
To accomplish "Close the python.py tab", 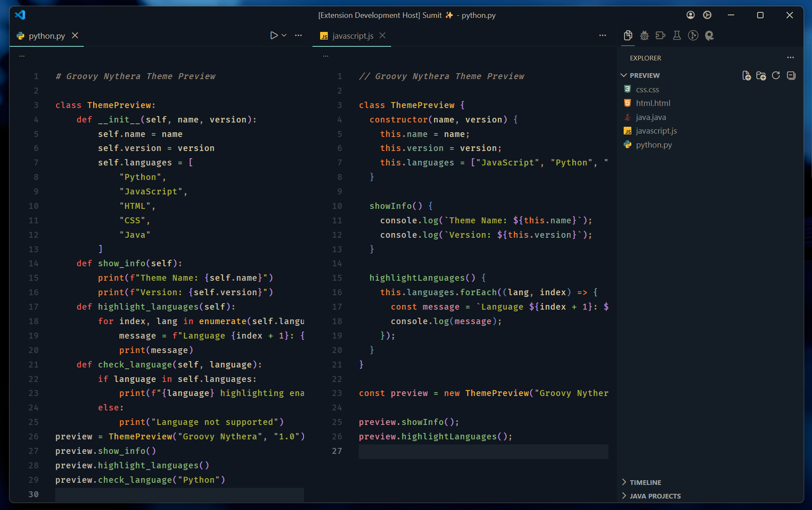I will 75,36.
